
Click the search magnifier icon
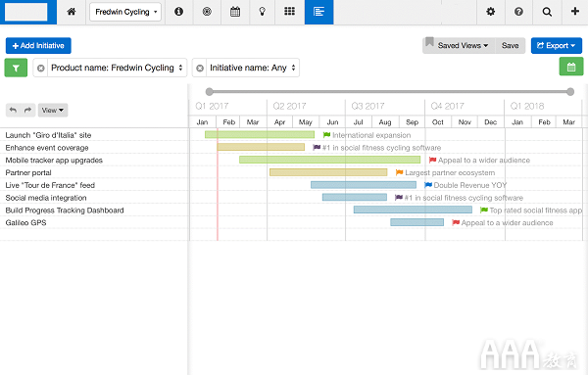(547, 12)
